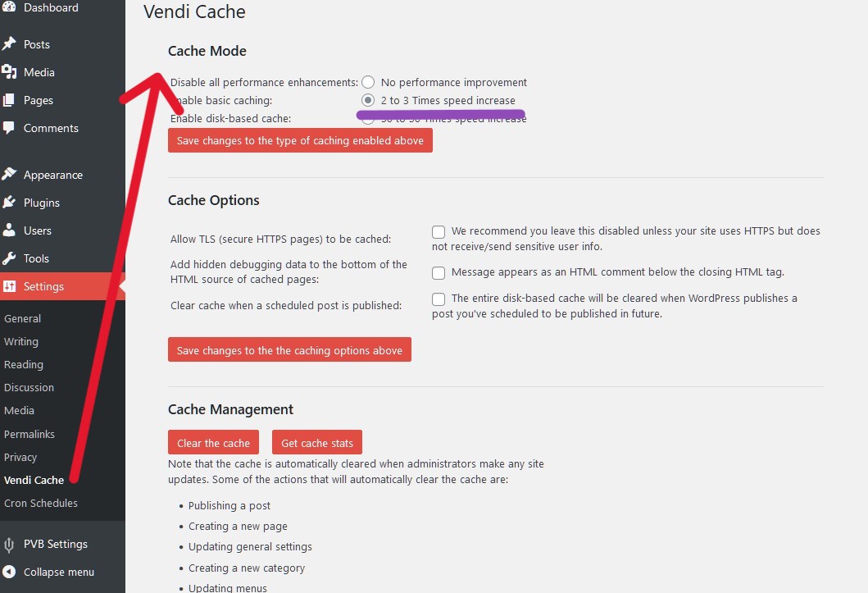Open the Comments speech bubble icon
This screenshot has width=868, height=593.
tap(9, 128)
